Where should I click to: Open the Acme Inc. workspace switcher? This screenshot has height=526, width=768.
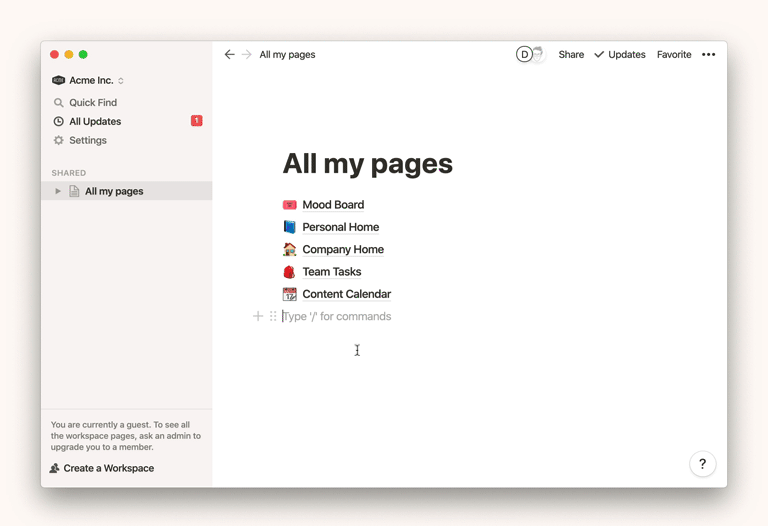tap(89, 80)
